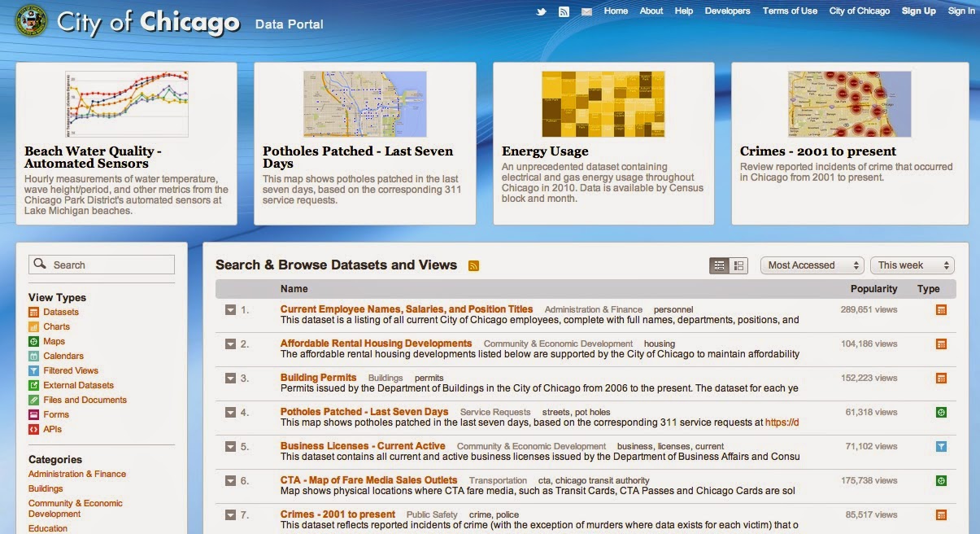Expand row 5 Business Licenses arrow
Screen dimensions: 980x534
pos(230,447)
